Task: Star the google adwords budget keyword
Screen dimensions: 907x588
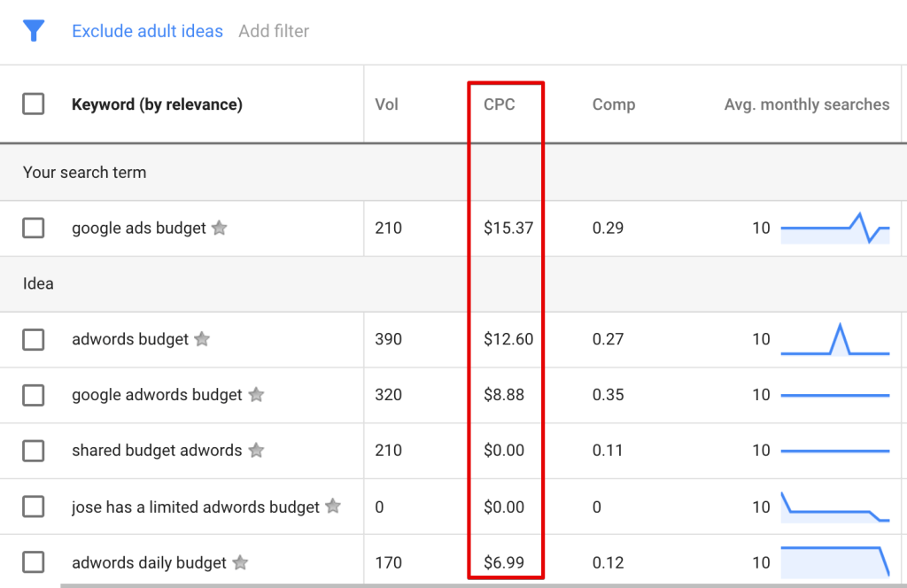Action: pos(256,394)
